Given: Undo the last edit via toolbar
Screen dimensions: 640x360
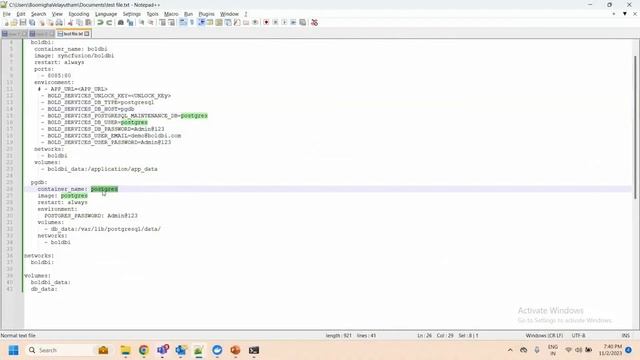Looking at the screenshot, I should 100,22.
